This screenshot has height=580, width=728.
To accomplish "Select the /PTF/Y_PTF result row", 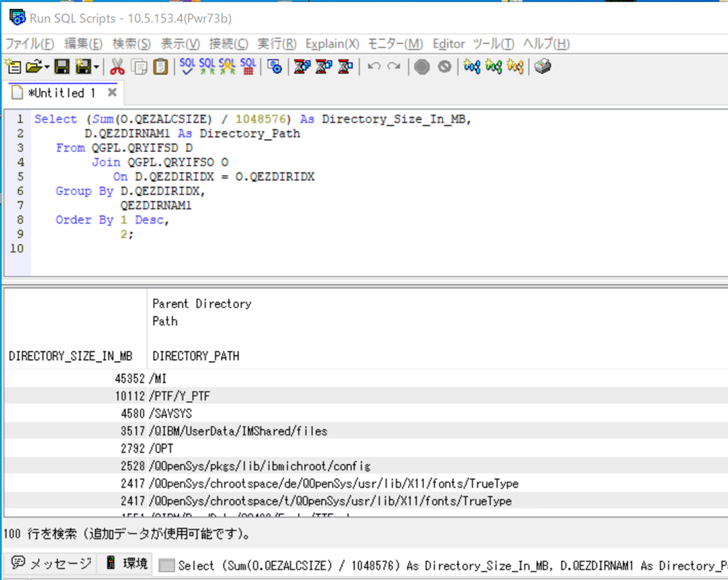I will [366, 396].
